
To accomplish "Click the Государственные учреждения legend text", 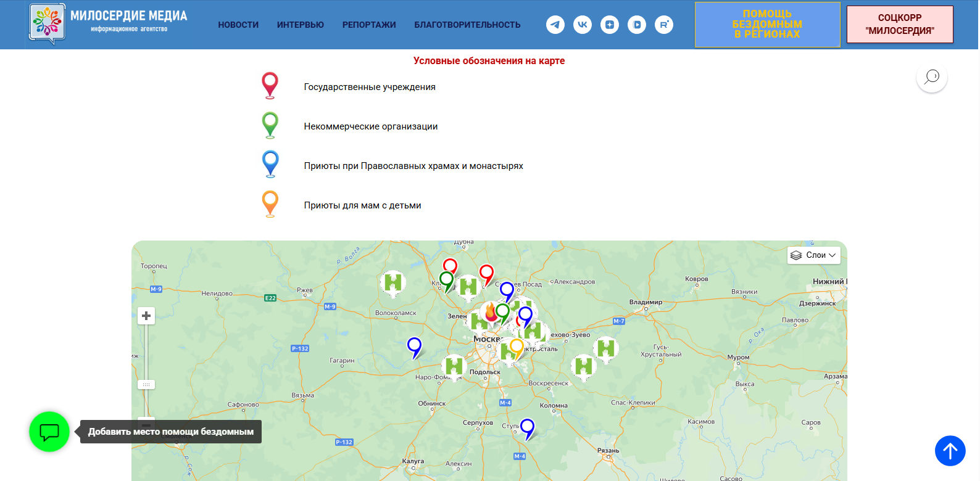I will click(370, 87).
